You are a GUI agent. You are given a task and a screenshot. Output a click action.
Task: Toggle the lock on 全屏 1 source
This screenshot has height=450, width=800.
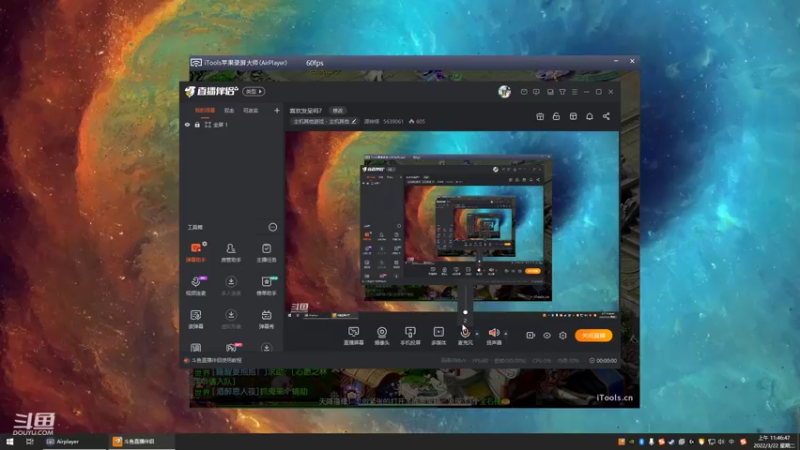197,124
